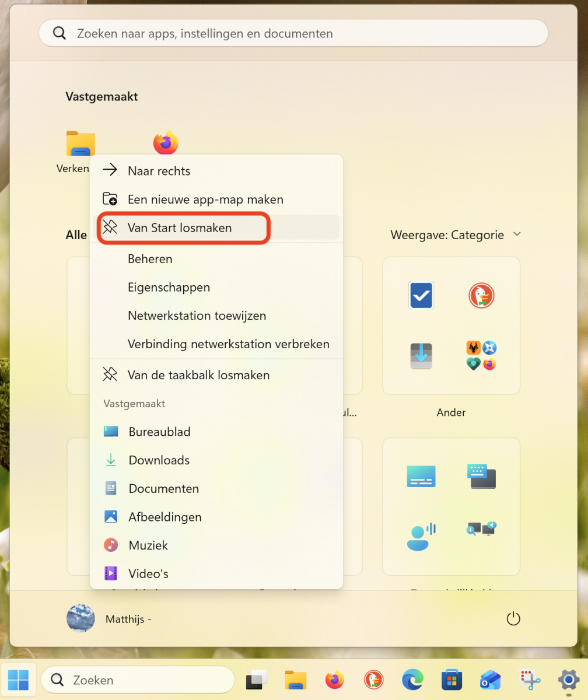This screenshot has height=700, width=588.
Task: Launch Microsoft Edge from taskbar
Action: click(x=412, y=680)
